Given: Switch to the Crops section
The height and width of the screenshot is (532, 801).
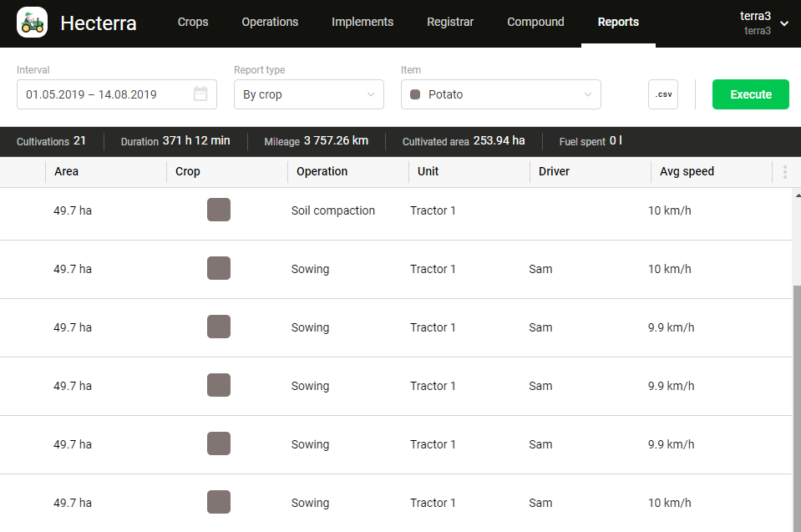Looking at the screenshot, I should coord(193,23).
